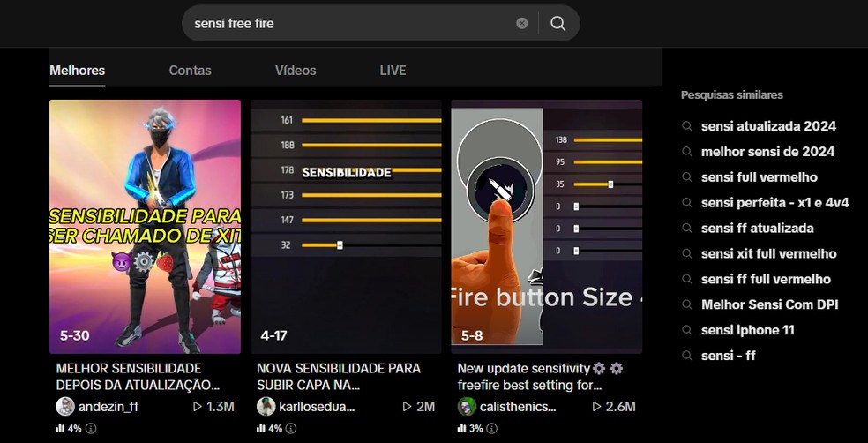This screenshot has width=868, height=443.
Task: Click the 2M view count
Action: [x=426, y=407]
